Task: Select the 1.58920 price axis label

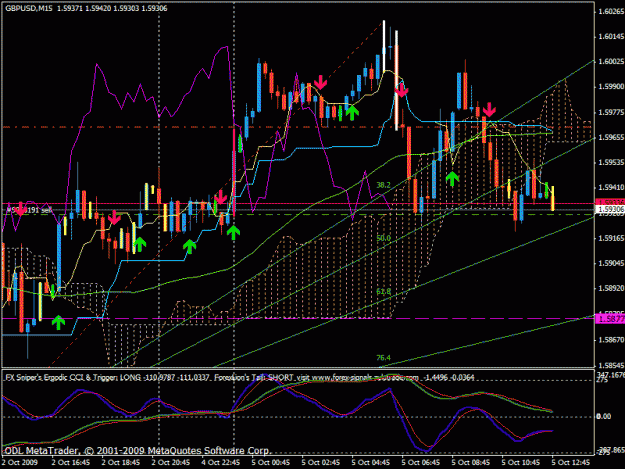Action: point(611,288)
